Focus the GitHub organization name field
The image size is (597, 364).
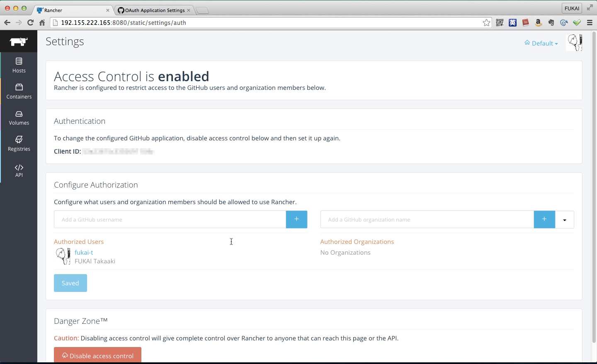coord(427,219)
